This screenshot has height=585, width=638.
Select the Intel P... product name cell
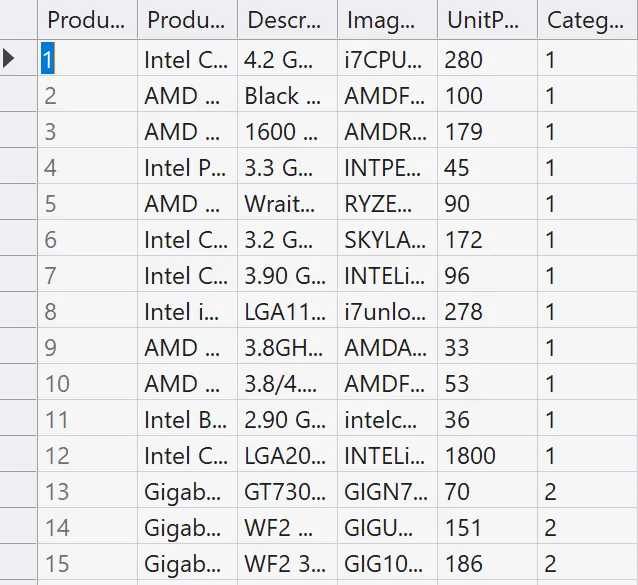[187, 168]
